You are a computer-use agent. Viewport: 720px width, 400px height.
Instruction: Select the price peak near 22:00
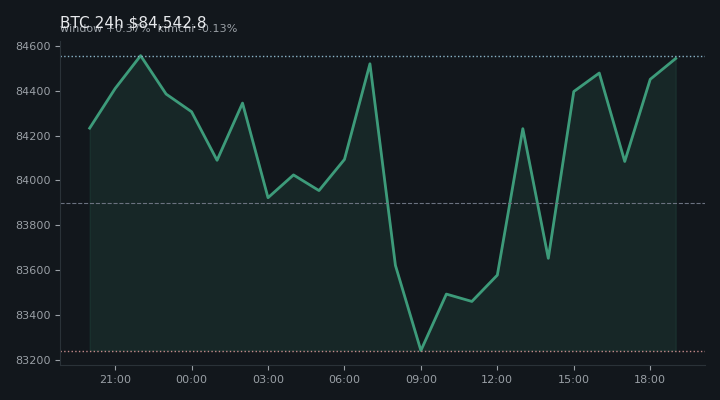coord(141,56)
